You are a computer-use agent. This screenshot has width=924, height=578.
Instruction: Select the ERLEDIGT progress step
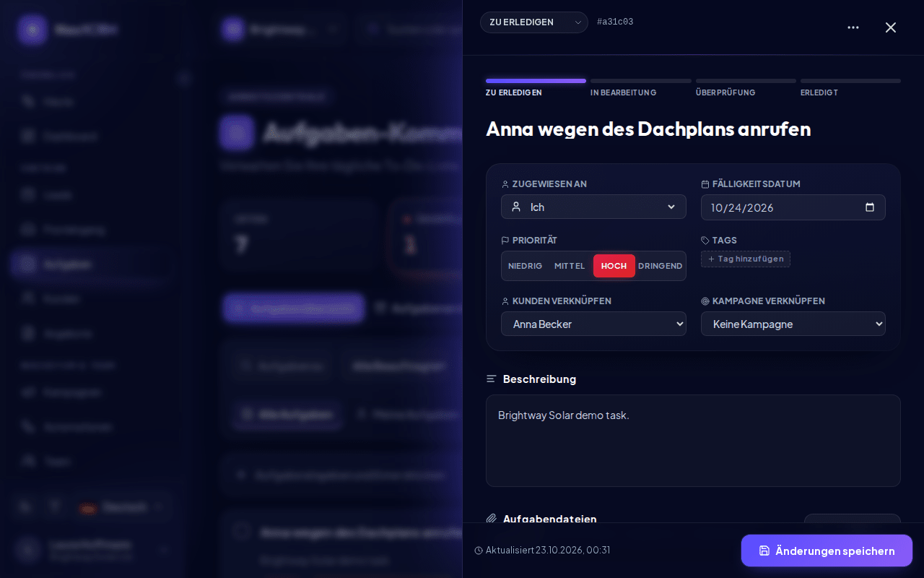[x=850, y=87]
